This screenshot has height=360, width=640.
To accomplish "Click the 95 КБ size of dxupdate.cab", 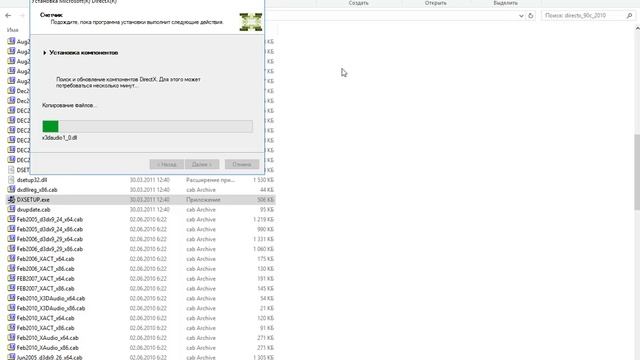I will click(267, 209).
